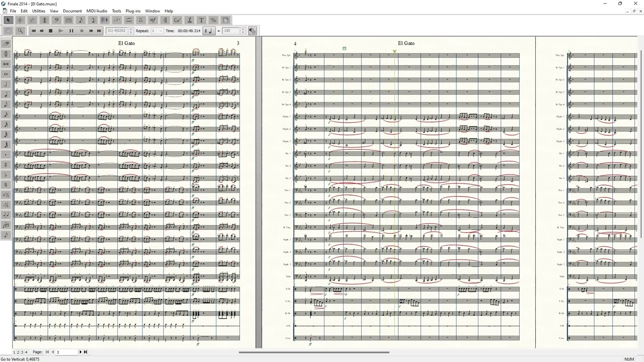Select the Text tool
Image resolution: width=644 pixels, height=362 pixels.
(201, 20)
